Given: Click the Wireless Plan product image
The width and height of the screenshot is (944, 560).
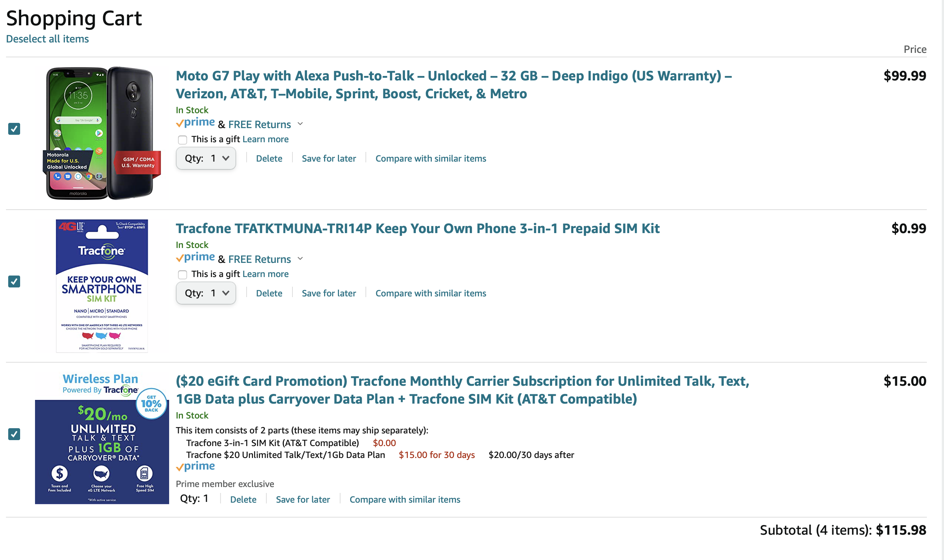Looking at the screenshot, I should point(102,439).
